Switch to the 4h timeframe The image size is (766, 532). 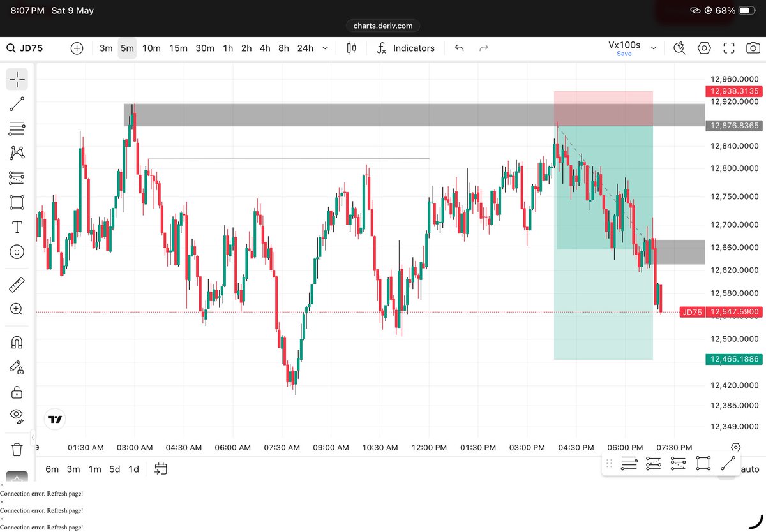coord(265,48)
